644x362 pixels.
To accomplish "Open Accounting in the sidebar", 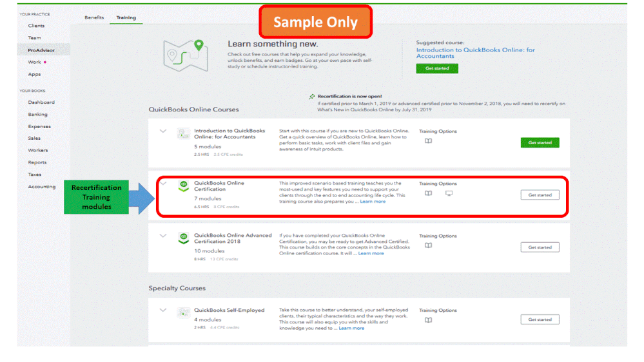I will click(x=41, y=187).
